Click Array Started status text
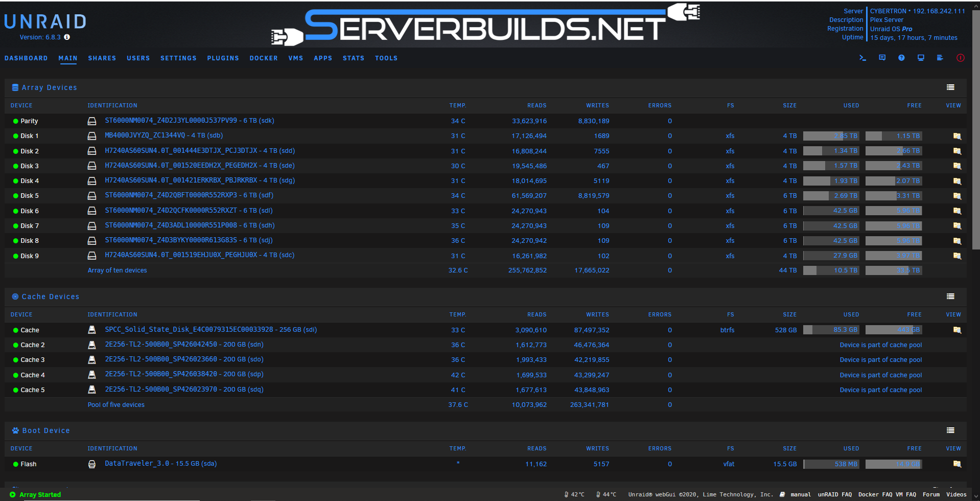The width and height of the screenshot is (980, 501). pyautogui.click(x=40, y=494)
